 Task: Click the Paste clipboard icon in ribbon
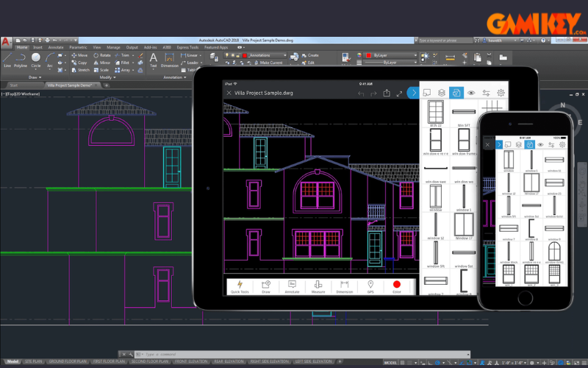[477, 57]
